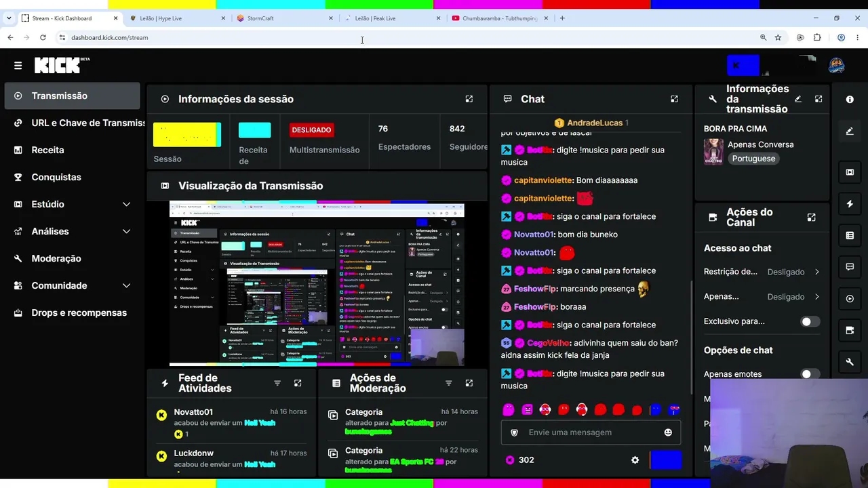Open Transmissão in the sidebar
This screenshot has width=868, height=488.
click(73, 96)
